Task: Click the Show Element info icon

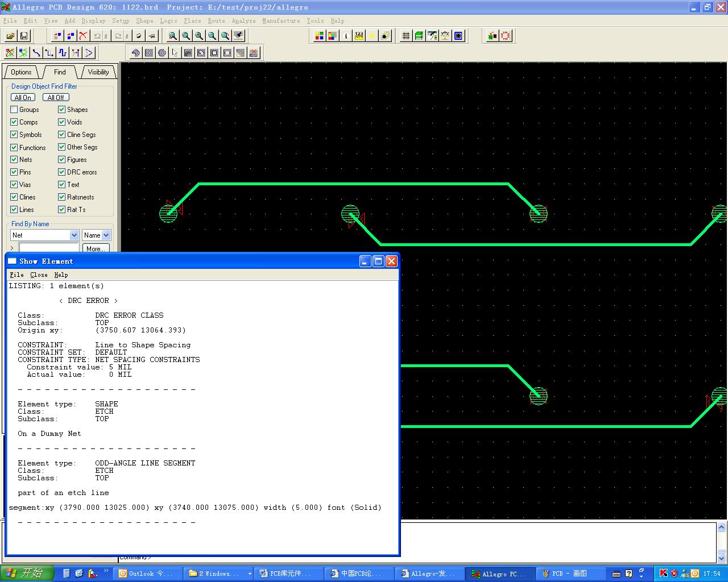Action: click(x=345, y=36)
